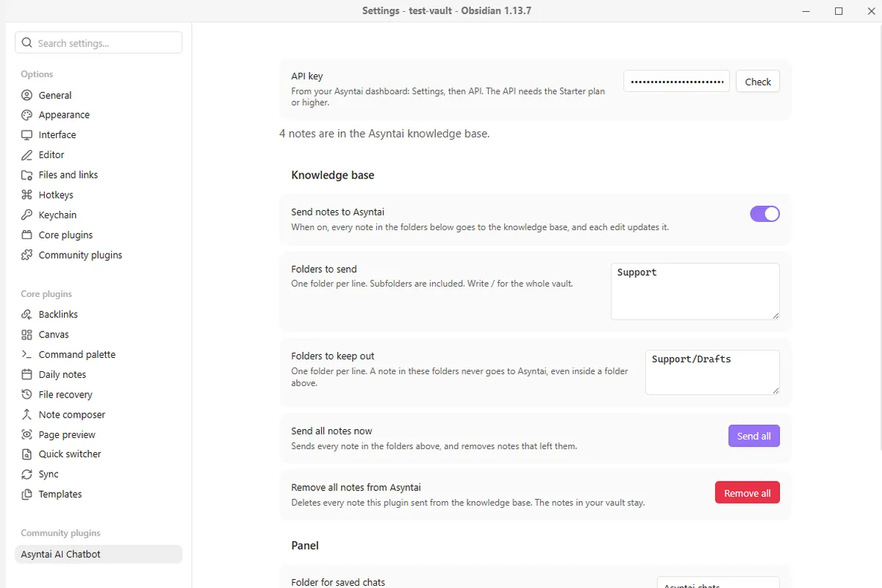Click the Folder for saved chats field
Screen dimensions: 882x588
tap(718, 583)
